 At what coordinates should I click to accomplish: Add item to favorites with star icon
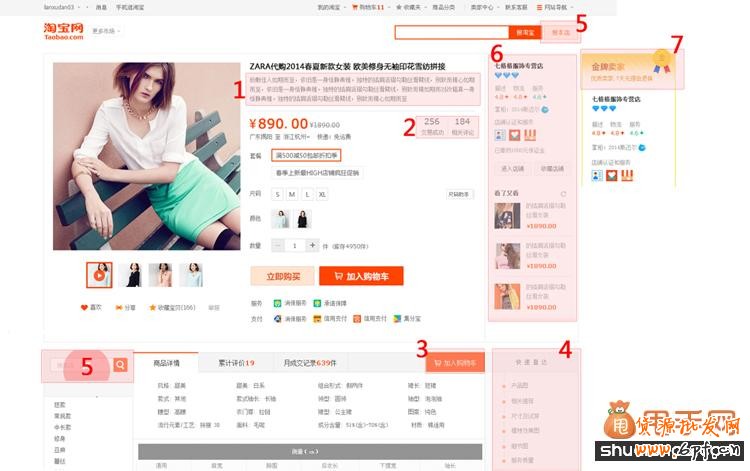coord(152,308)
